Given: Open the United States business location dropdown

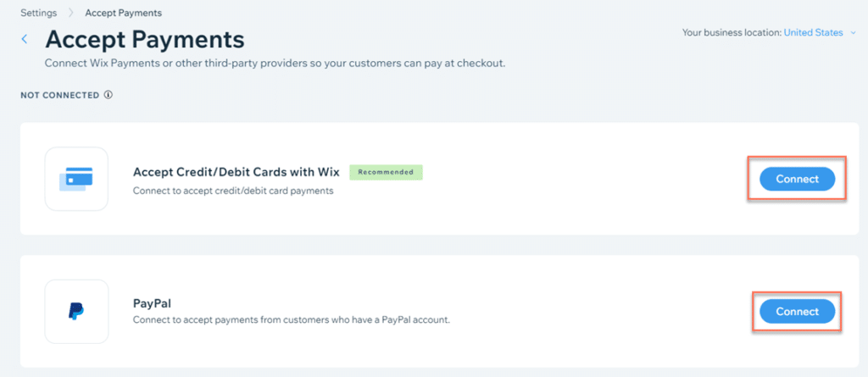Looking at the screenshot, I should pyautogui.click(x=813, y=33).
